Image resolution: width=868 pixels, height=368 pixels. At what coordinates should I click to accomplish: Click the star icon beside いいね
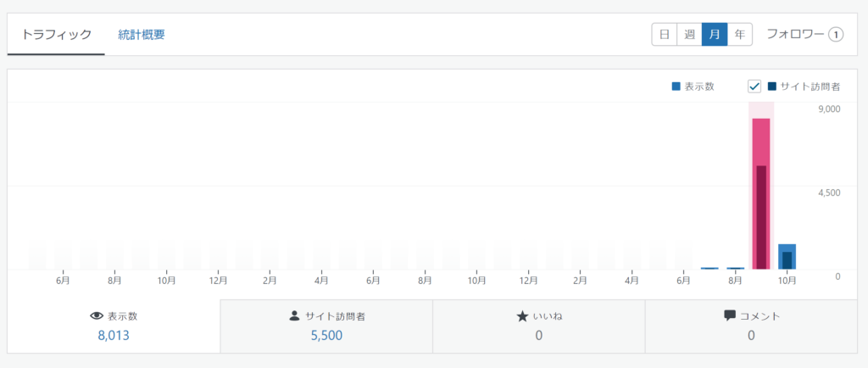(522, 316)
